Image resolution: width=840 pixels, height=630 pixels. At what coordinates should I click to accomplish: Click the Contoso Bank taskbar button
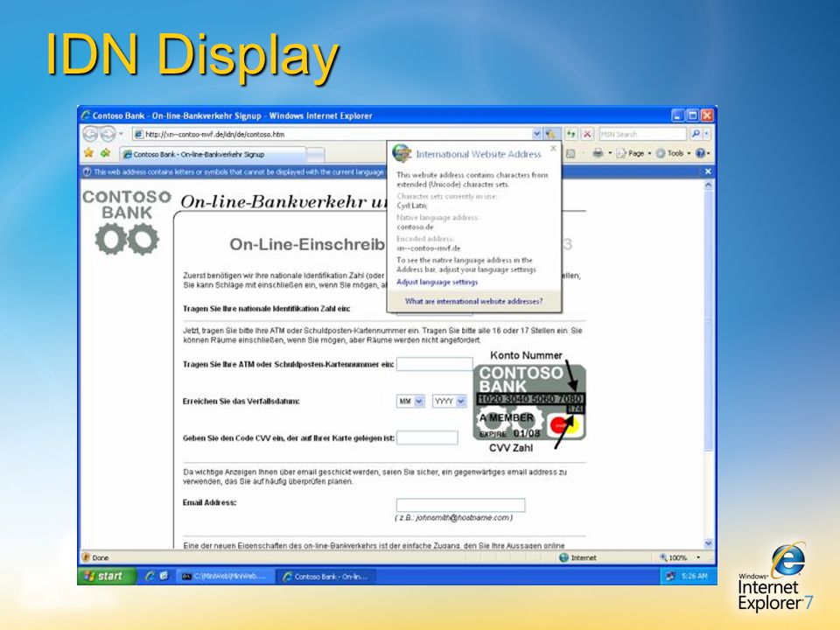point(326,577)
